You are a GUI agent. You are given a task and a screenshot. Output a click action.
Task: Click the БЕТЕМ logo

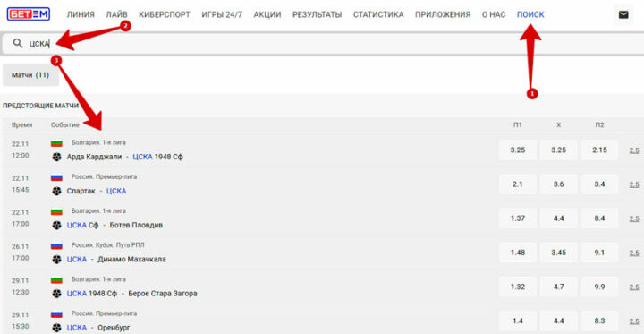point(29,14)
